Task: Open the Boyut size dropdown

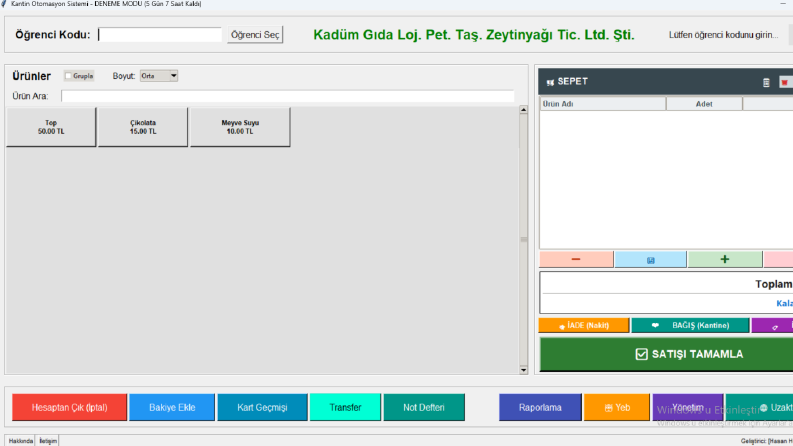Action: [159, 76]
